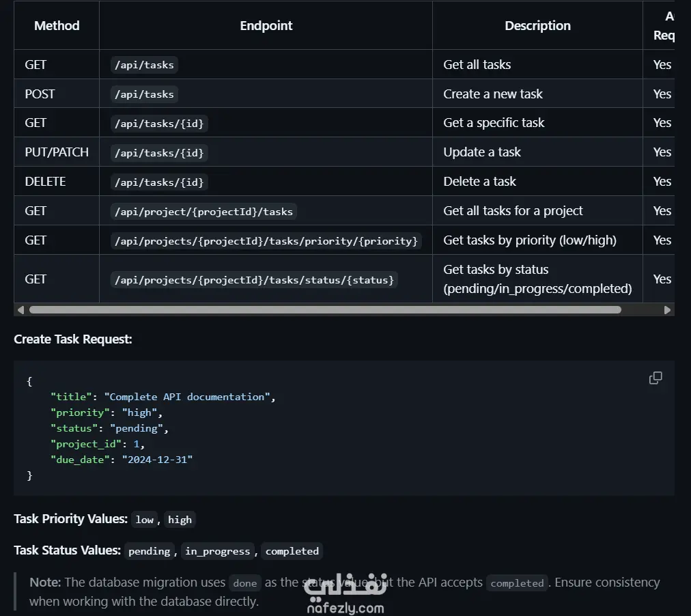691x616 pixels.
Task: Click the 'Create Task Request:' heading
Action: [73, 339]
